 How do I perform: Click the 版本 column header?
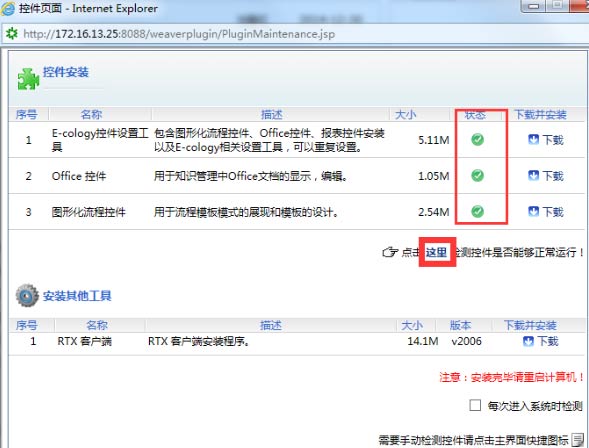point(461,325)
